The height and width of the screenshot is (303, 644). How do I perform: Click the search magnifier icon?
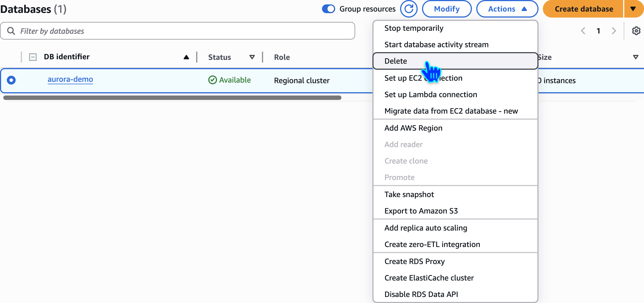pyautogui.click(x=11, y=31)
